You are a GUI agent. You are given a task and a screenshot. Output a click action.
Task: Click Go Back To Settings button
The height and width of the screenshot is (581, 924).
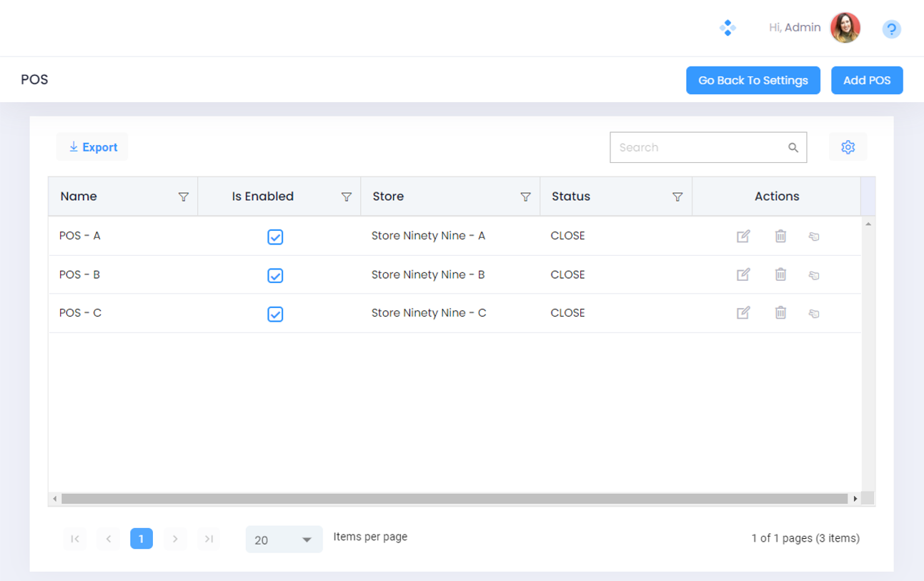click(753, 81)
